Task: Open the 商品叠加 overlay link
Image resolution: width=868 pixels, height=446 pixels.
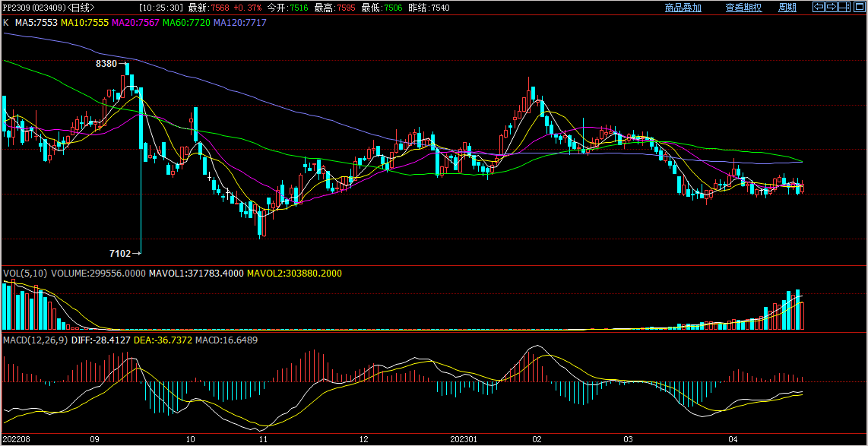Action: click(683, 8)
